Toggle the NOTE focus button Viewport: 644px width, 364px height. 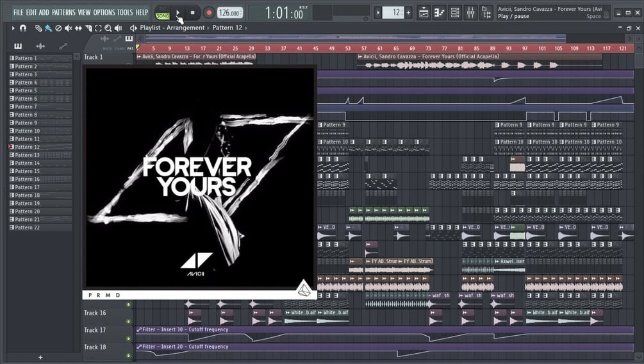(x=107, y=49)
